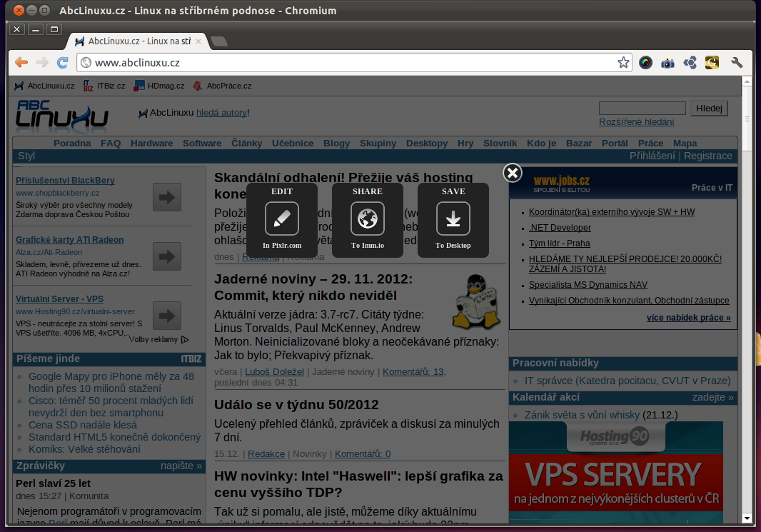The image size is (761, 532).
Task: Open the ITBiz.cz bookmark
Action: click(104, 86)
